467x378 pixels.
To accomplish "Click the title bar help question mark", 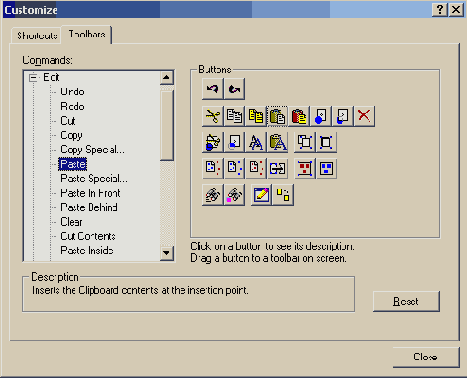I will tap(440, 10).
